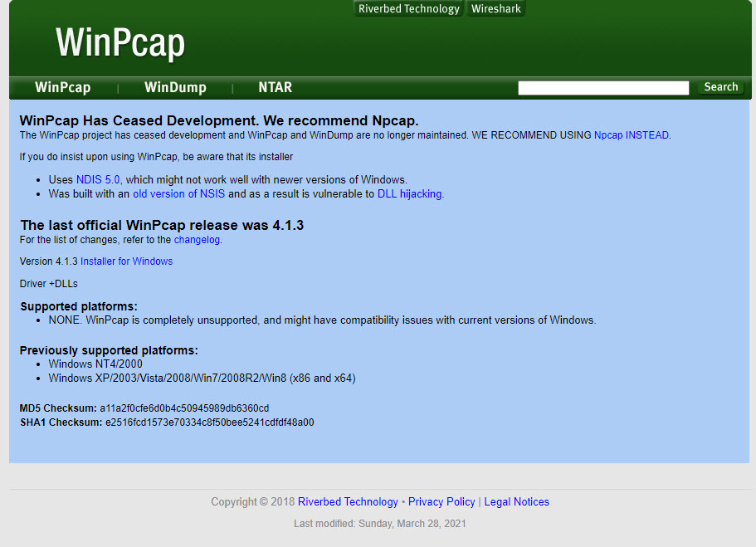Screen dimensions: 756x547
Task: Click the 'Windows XP/2003/Vista/2008/Win7' list item
Action: point(202,379)
